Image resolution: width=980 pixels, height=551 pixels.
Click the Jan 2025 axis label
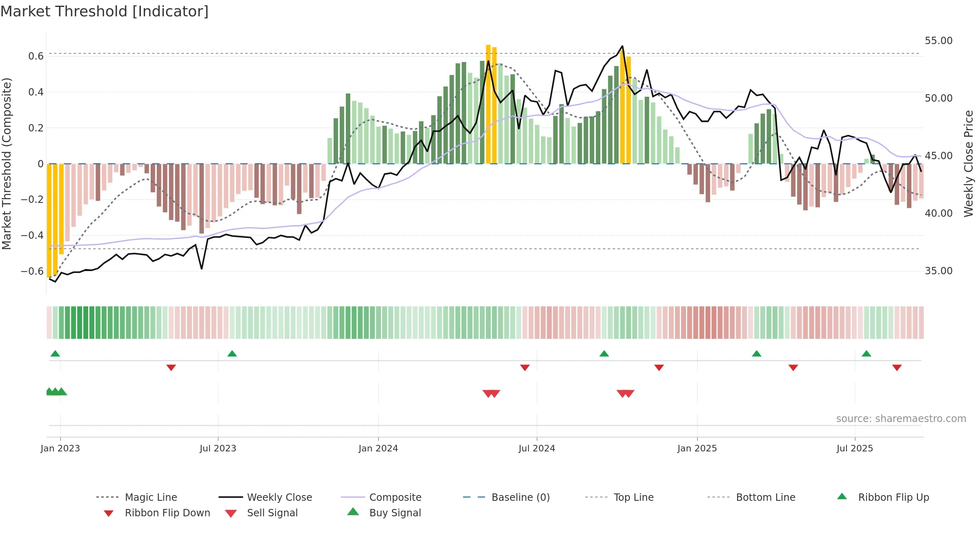(697, 448)
